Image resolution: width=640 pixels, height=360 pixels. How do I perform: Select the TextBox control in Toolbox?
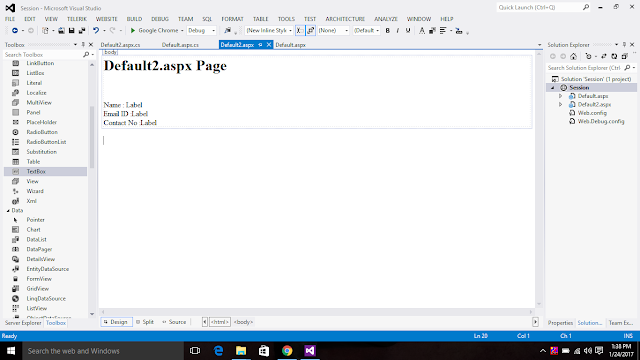click(45, 171)
